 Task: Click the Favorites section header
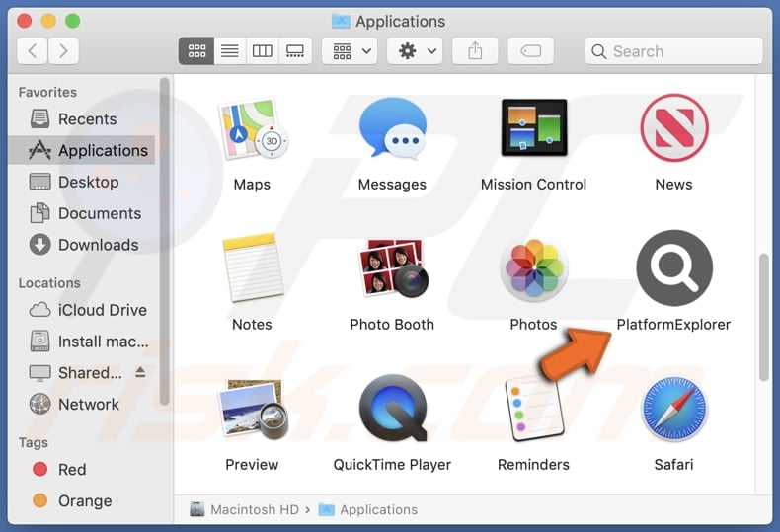coord(47,93)
